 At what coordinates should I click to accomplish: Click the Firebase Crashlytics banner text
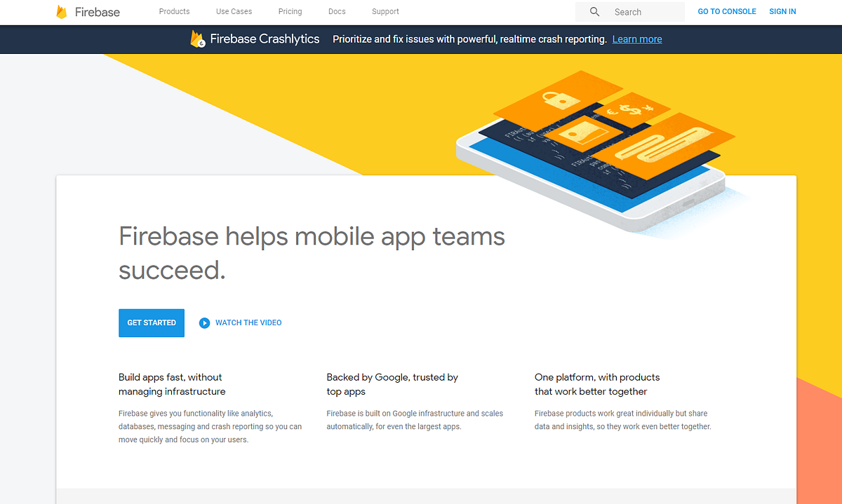265,39
